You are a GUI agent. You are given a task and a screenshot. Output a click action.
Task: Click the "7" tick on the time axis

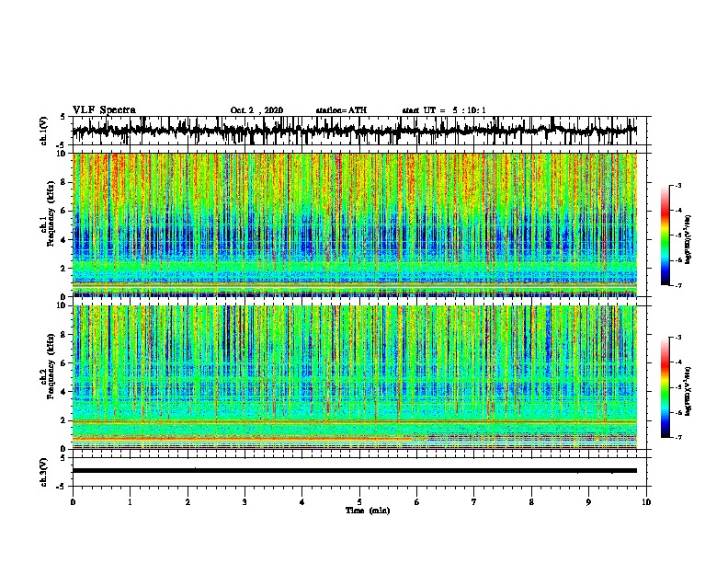(x=474, y=502)
